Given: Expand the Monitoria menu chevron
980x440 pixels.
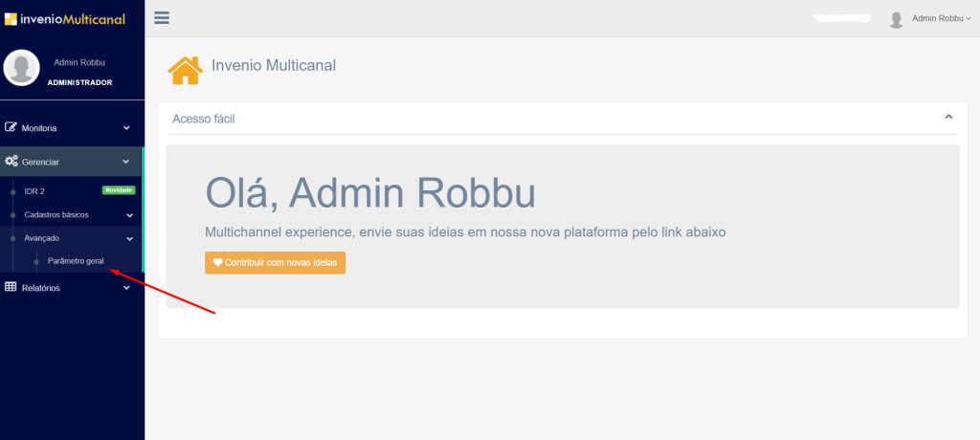Looking at the screenshot, I should click(x=126, y=128).
